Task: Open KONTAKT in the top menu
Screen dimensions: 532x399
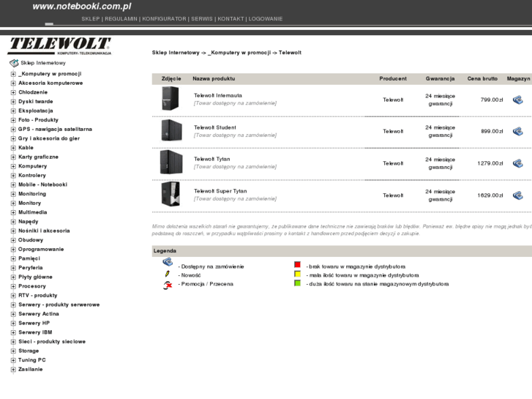Action: (x=231, y=19)
